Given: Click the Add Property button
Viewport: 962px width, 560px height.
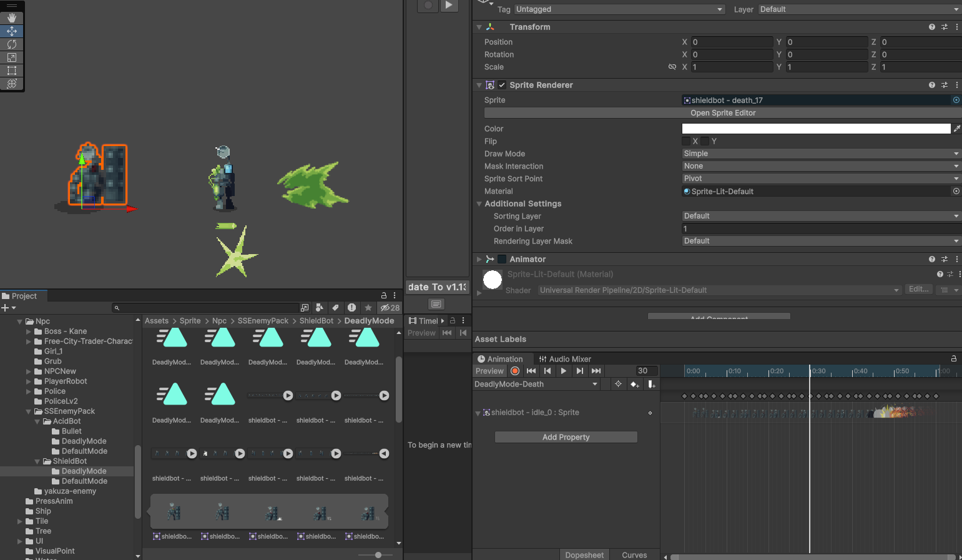Looking at the screenshot, I should pyautogui.click(x=566, y=437).
